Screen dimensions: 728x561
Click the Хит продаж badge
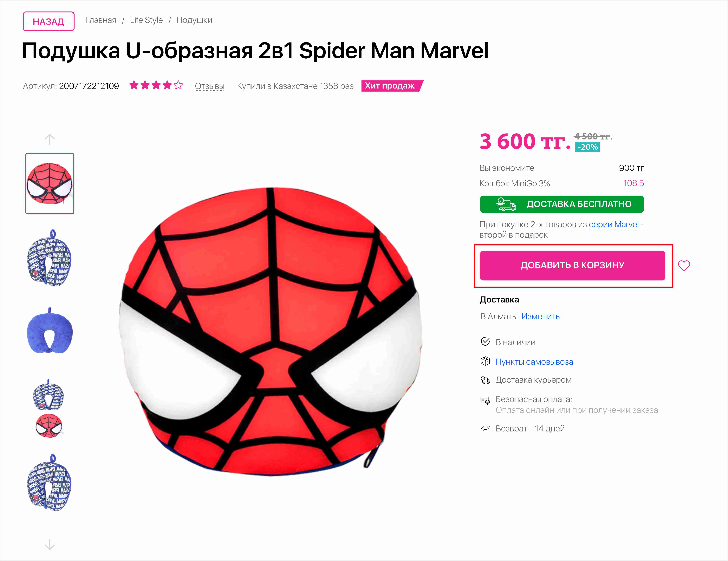(x=391, y=86)
